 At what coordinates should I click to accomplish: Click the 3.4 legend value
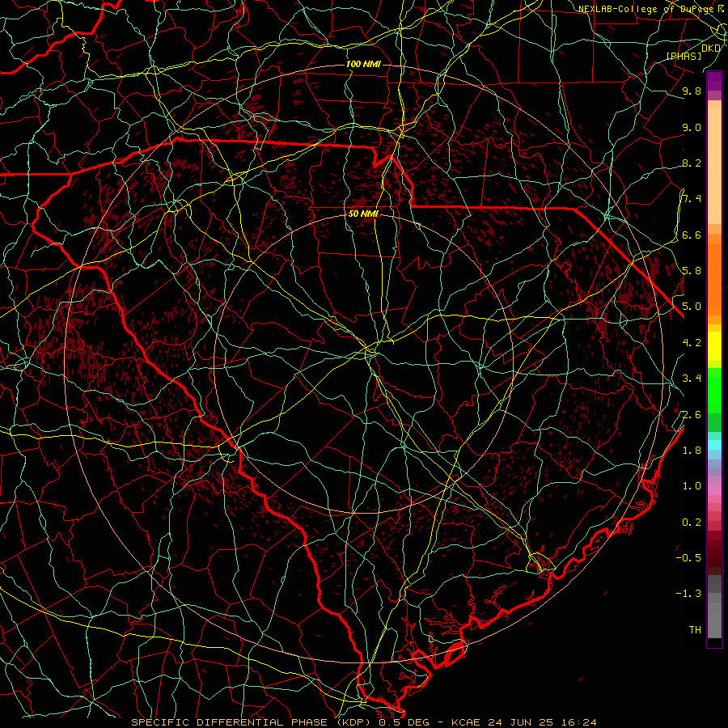coord(692,378)
